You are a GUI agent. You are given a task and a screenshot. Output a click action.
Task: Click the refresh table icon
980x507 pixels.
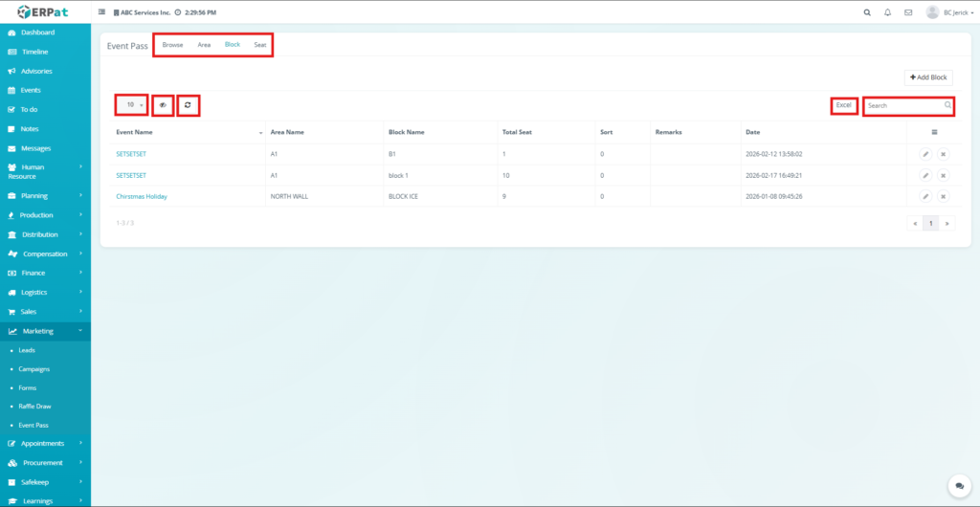pyautogui.click(x=188, y=105)
